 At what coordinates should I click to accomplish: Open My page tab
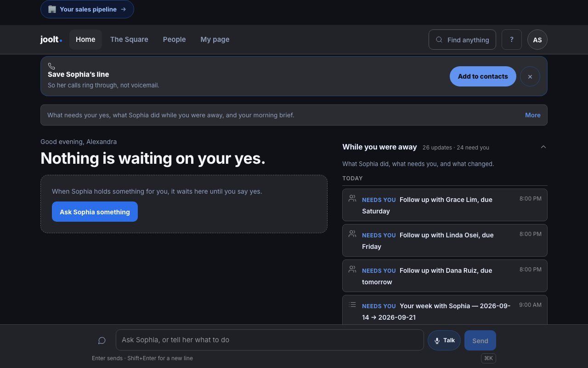tap(215, 40)
